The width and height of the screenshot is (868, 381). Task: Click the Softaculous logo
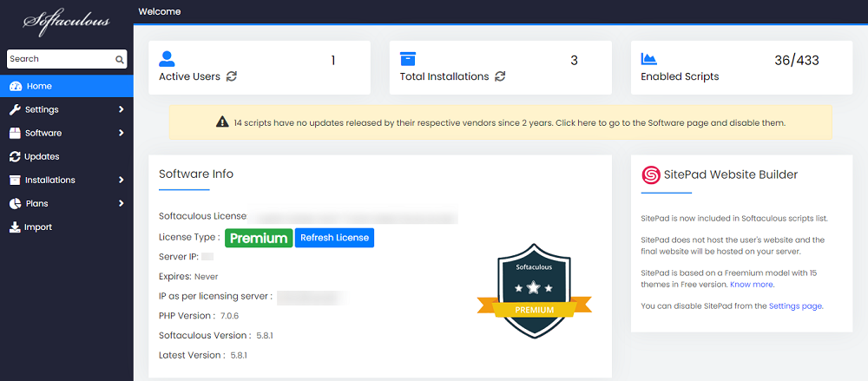pyautogui.click(x=67, y=23)
